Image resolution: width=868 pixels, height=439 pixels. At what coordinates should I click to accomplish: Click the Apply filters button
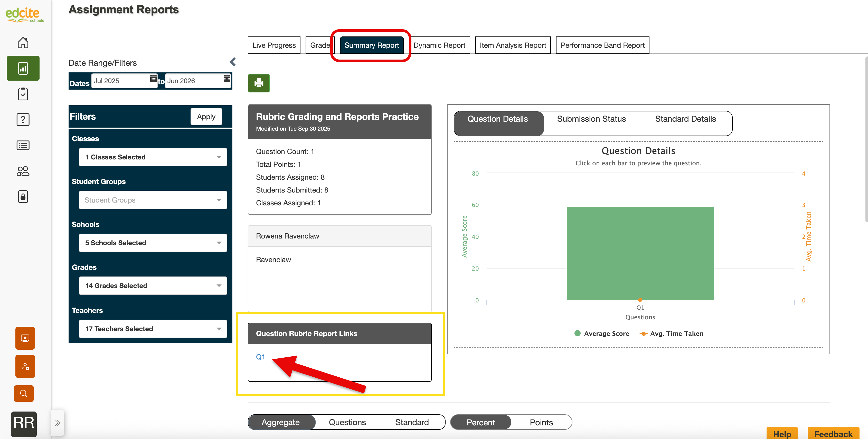point(206,117)
